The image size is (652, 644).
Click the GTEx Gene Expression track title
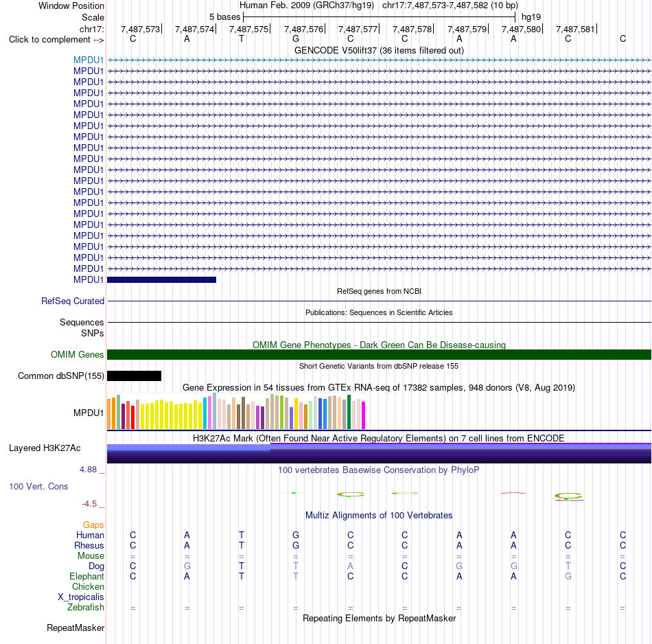click(x=379, y=387)
